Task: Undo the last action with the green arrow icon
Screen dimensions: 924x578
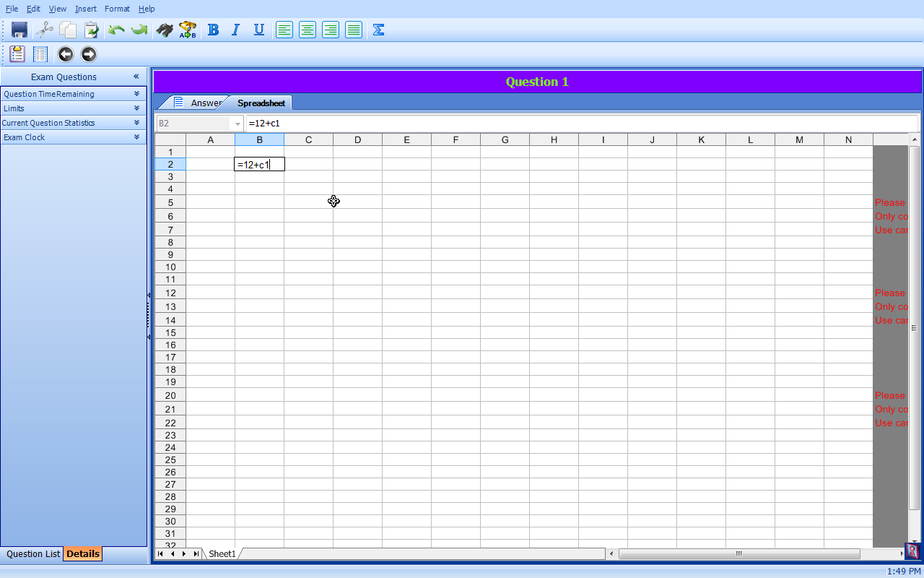Action: pyautogui.click(x=115, y=30)
